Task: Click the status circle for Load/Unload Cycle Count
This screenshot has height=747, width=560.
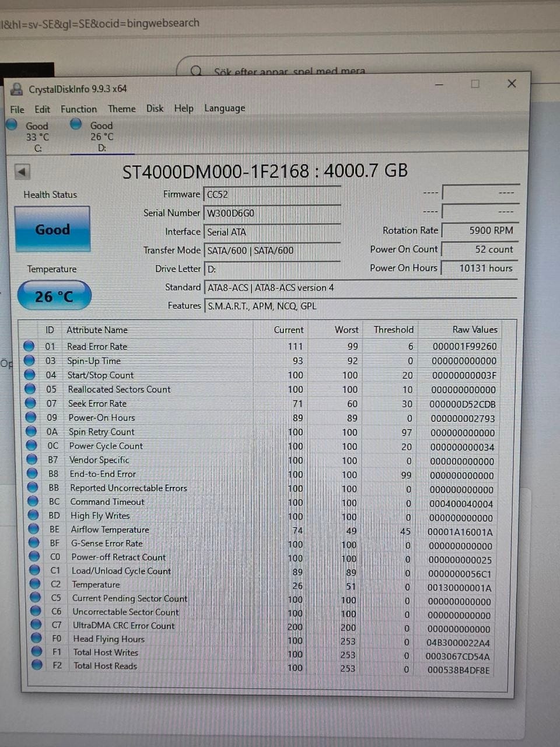Action: pyautogui.click(x=35, y=570)
